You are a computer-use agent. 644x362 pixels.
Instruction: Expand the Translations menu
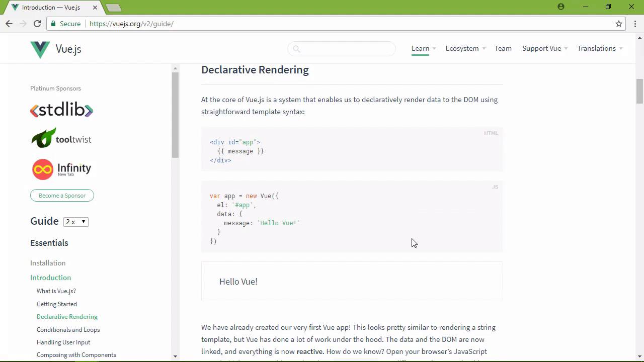click(599, 49)
